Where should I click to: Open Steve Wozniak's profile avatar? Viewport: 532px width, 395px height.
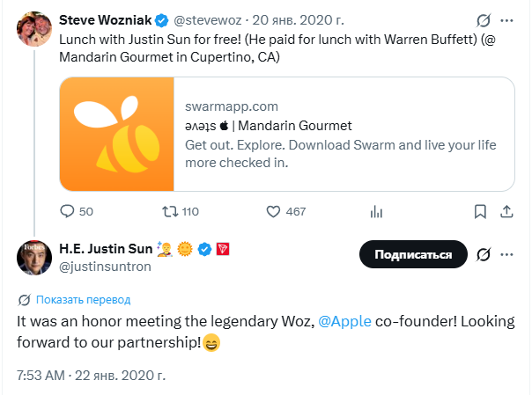(x=34, y=29)
